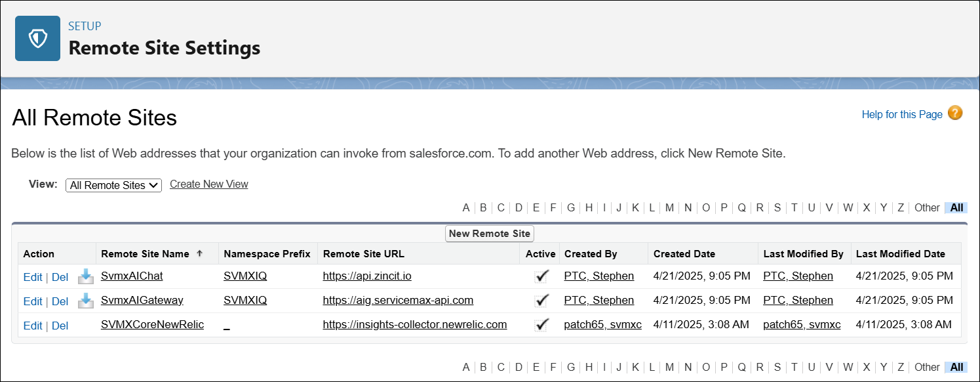Edit the SvmxAIChat remote site
The height and width of the screenshot is (382, 980).
pyautogui.click(x=33, y=277)
